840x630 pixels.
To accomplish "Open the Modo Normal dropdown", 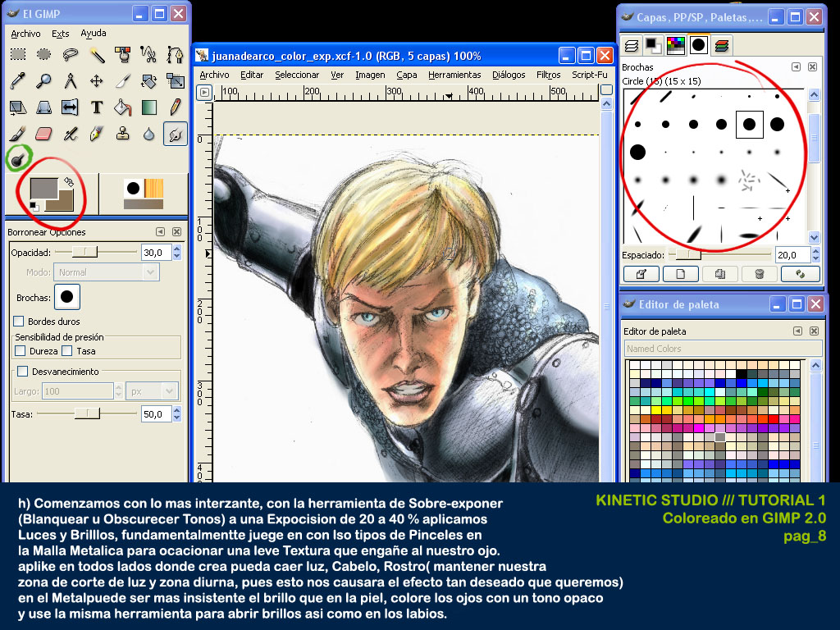I will click(x=106, y=272).
